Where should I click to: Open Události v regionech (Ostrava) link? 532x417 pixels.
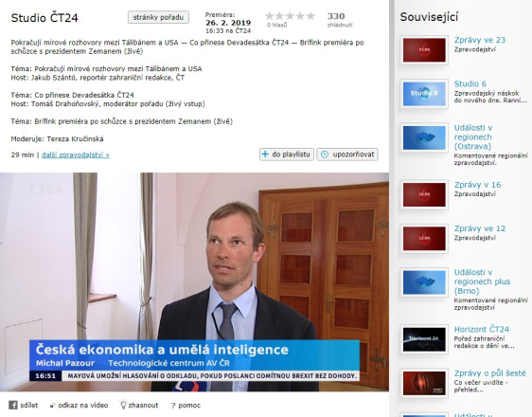473,137
